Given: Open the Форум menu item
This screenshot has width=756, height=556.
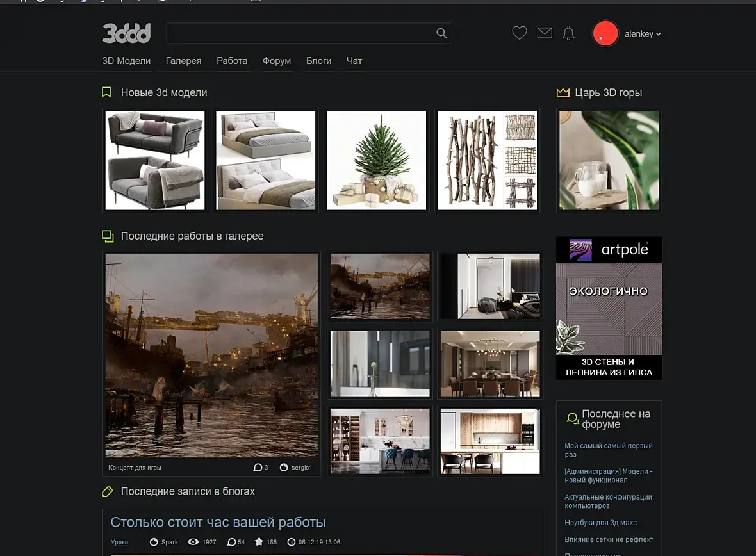Looking at the screenshot, I should coord(277,61).
